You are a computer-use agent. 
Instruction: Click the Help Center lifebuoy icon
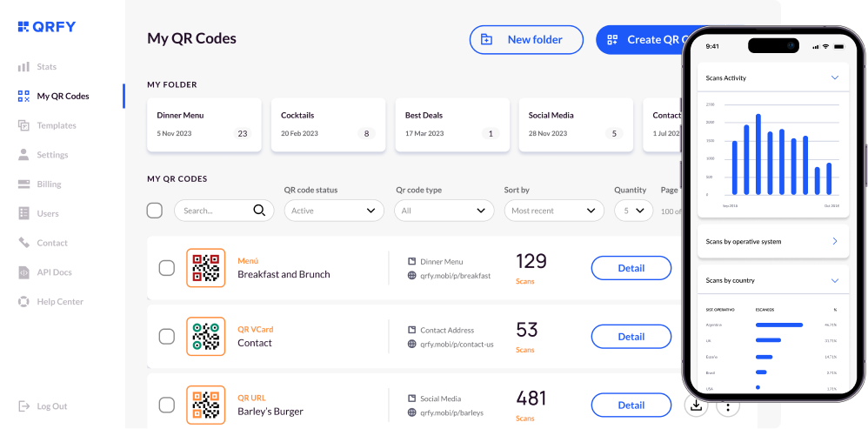[x=23, y=302]
